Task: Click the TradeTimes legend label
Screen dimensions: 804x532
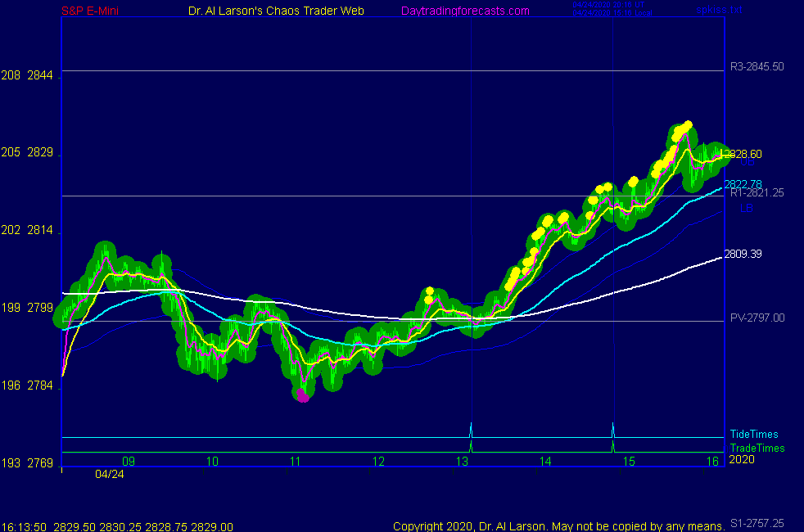Action: (757, 448)
